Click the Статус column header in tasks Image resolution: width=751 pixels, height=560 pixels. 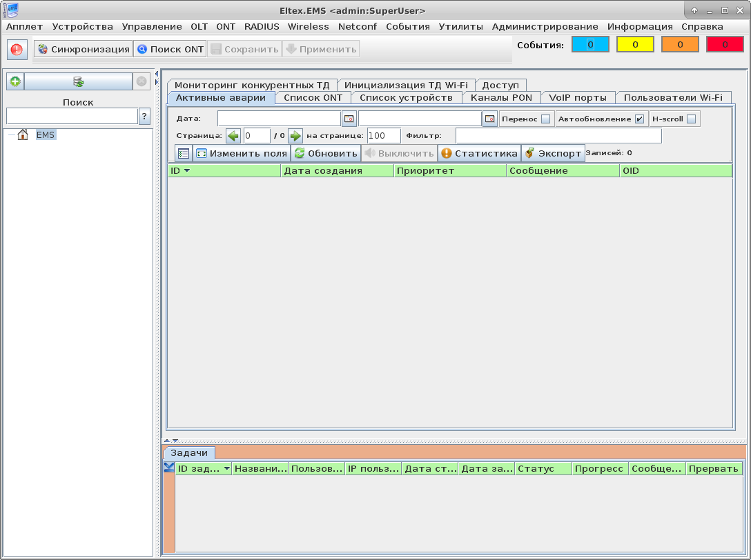pos(544,468)
